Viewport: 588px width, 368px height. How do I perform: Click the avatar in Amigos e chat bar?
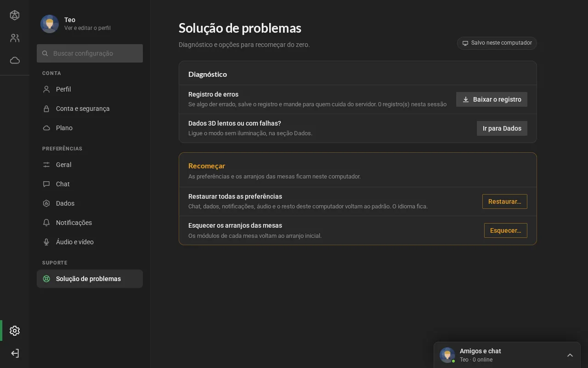click(447, 355)
